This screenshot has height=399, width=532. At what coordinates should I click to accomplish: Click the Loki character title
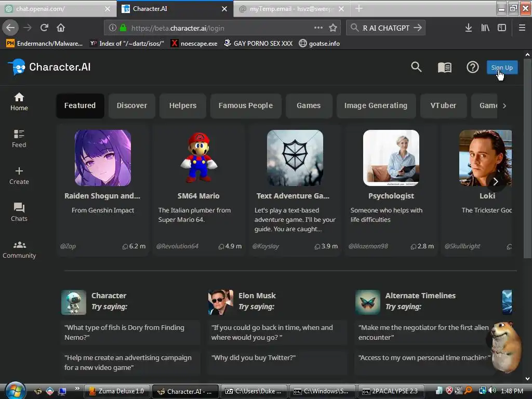487,196
